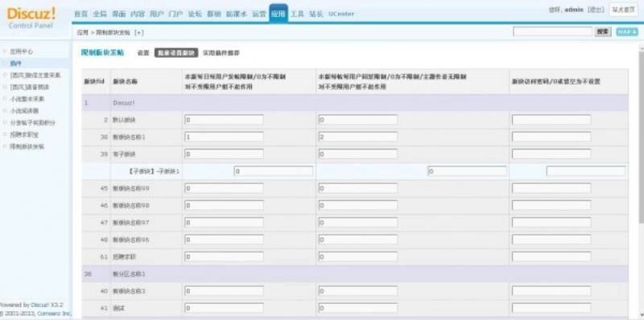Click the Discuz! category row with id 1

[355, 103]
